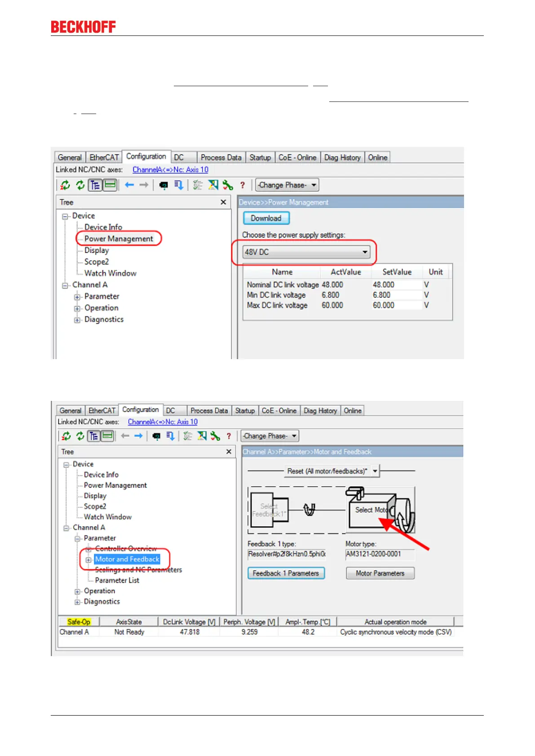Open CoE - Online tab in Power Management screenshot
The width and height of the screenshot is (535, 756).
tap(297, 158)
